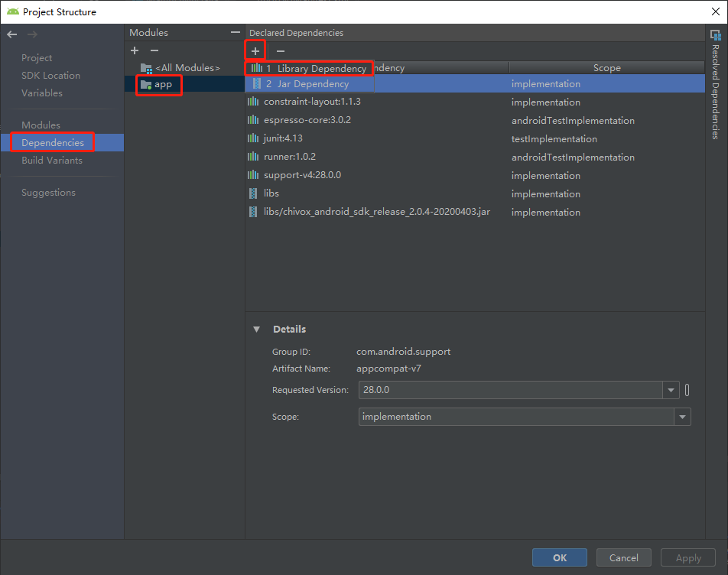728x575 pixels.
Task: Choose Jar Dependency from popup menu
Action: tap(309, 84)
